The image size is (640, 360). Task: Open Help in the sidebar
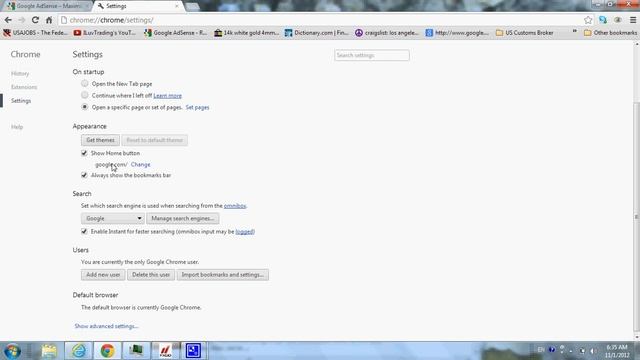pos(17,127)
